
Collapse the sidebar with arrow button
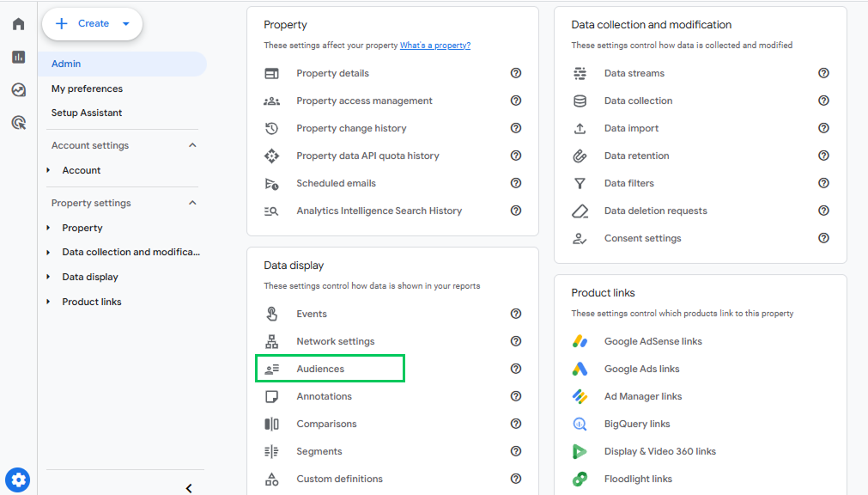click(189, 488)
